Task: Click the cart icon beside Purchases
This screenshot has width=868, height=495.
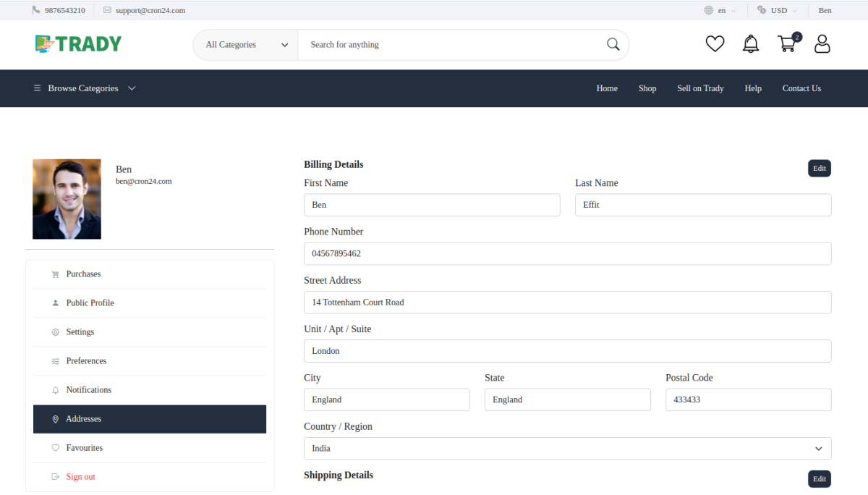Action: pyautogui.click(x=56, y=274)
